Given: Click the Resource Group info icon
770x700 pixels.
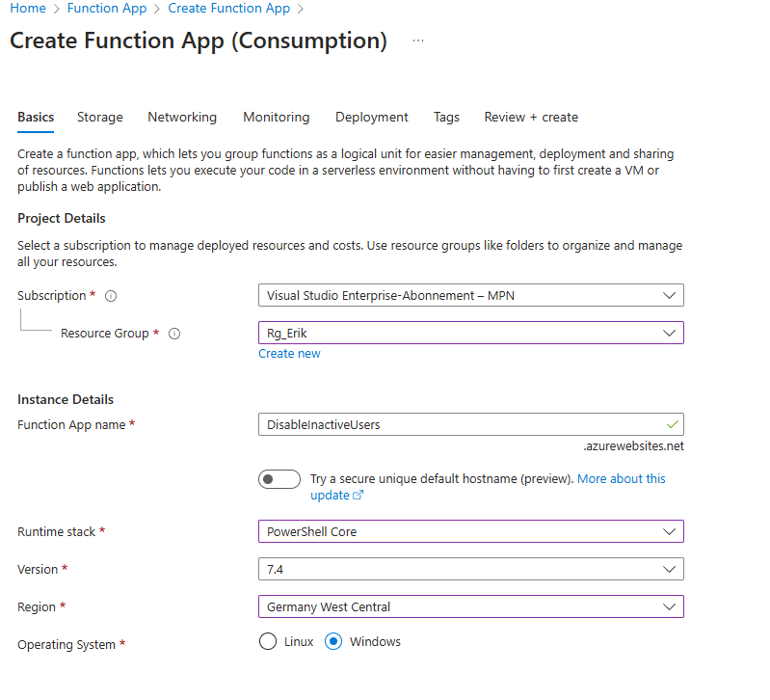Looking at the screenshot, I should tap(174, 334).
